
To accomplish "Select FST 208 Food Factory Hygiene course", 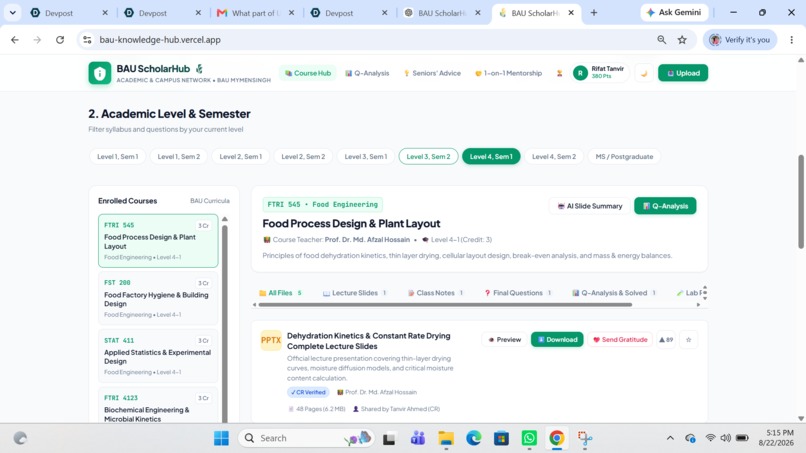I will (158, 298).
